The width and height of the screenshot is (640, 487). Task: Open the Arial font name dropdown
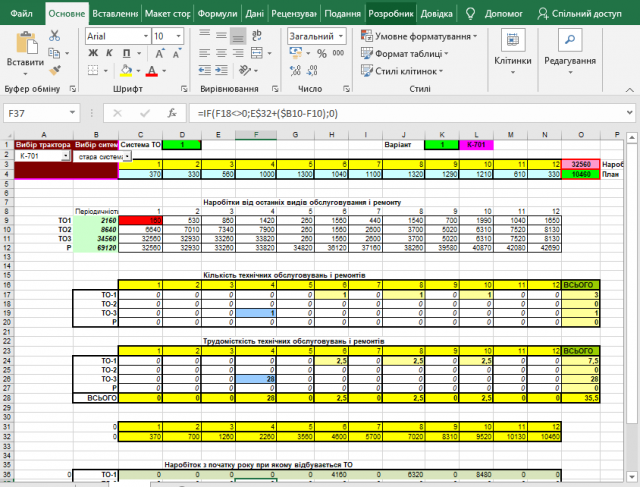click(x=144, y=36)
